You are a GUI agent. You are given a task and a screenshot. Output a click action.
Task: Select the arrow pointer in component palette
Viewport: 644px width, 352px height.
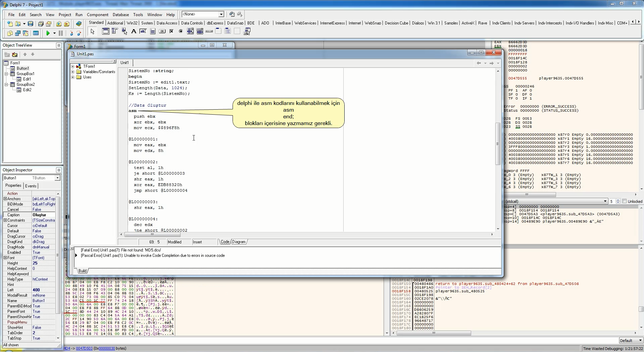click(93, 32)
